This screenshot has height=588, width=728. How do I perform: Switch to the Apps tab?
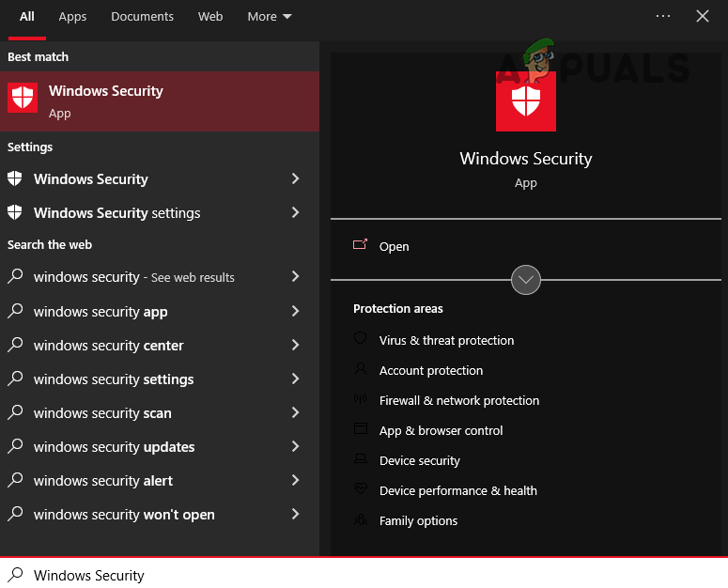pos(72,17)
